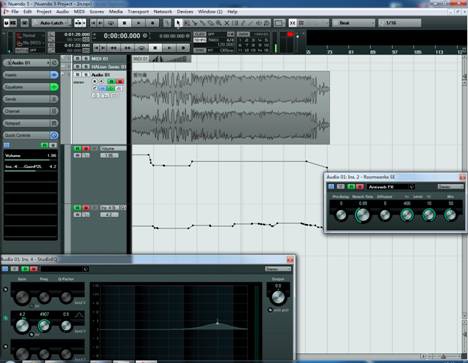468x363 pixels.
Task: Open the File menu
Action: (15, 12)
